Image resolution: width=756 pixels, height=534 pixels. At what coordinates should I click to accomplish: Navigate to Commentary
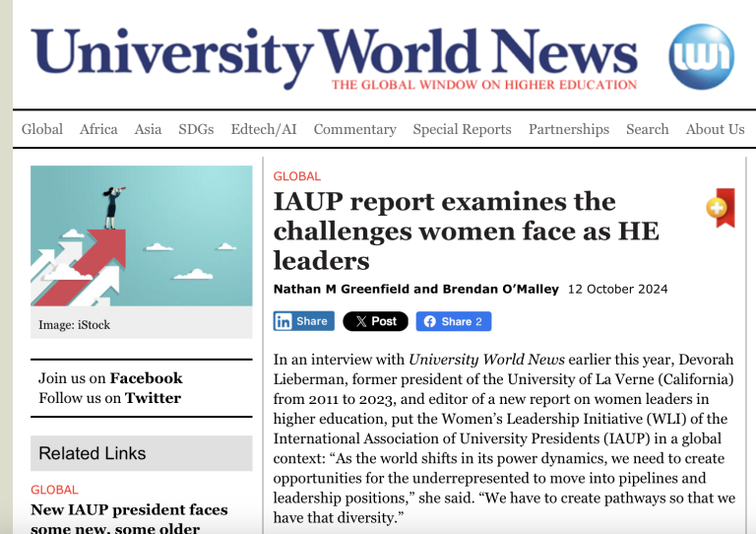354,129
